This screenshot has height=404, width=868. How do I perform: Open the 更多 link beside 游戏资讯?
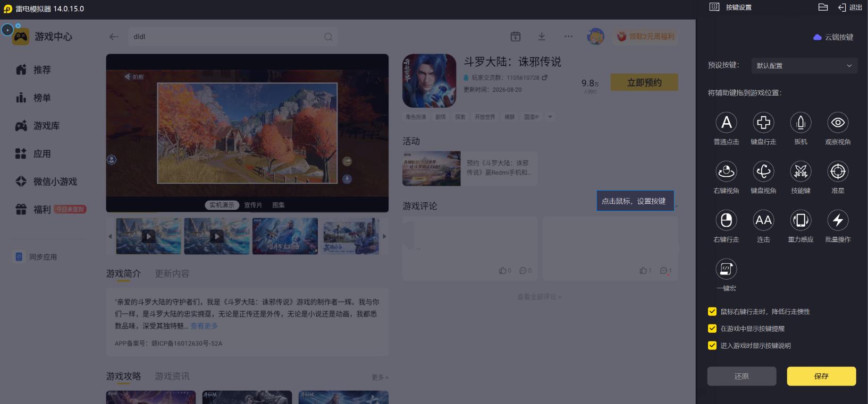(380, 377)
